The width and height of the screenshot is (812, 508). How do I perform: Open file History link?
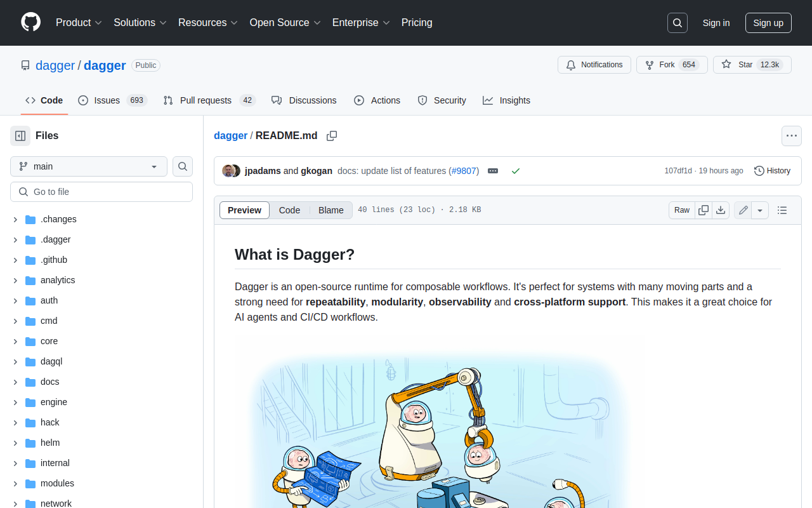772,171
